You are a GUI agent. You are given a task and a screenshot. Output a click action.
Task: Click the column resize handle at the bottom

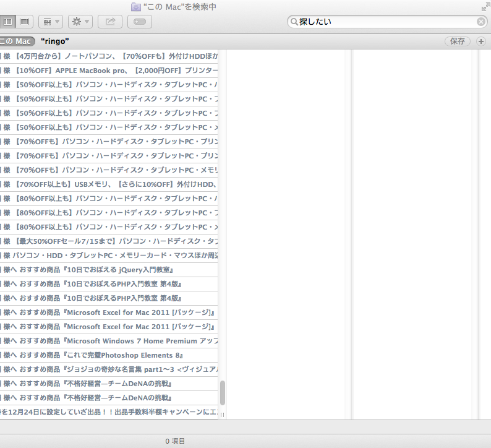tap(223, 415)
